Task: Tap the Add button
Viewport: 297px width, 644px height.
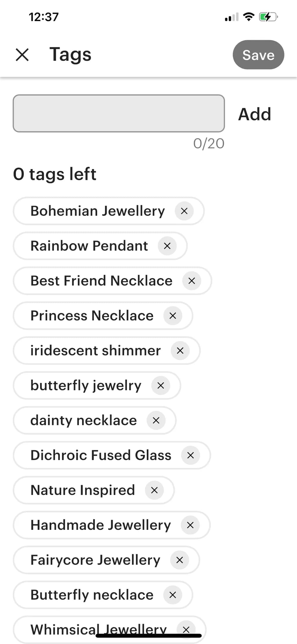Action: click(255, 114)
